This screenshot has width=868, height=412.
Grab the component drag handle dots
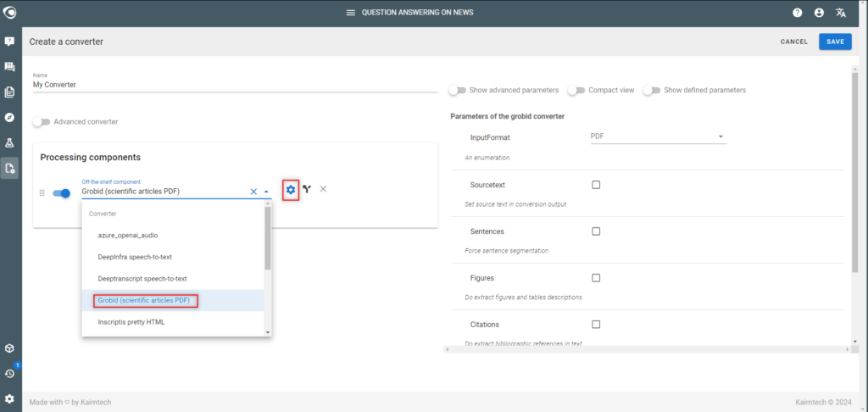click(x=42, y=193)
